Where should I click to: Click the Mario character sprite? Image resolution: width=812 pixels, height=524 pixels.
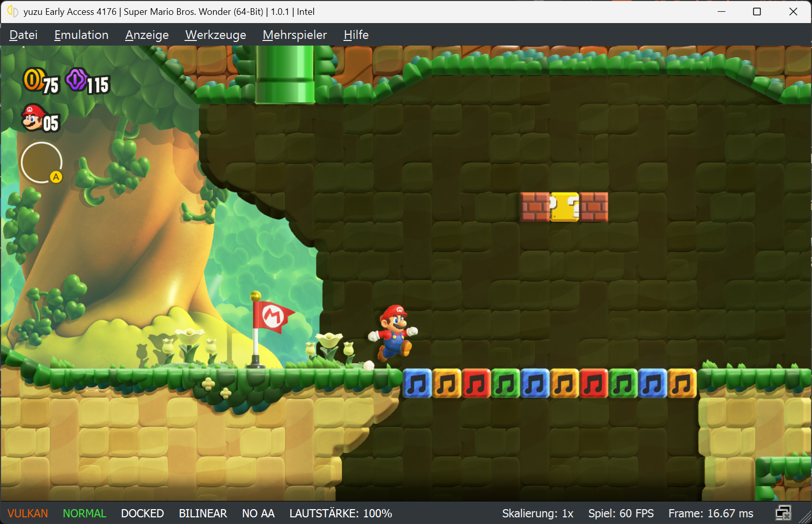click(x=393, y=332)
